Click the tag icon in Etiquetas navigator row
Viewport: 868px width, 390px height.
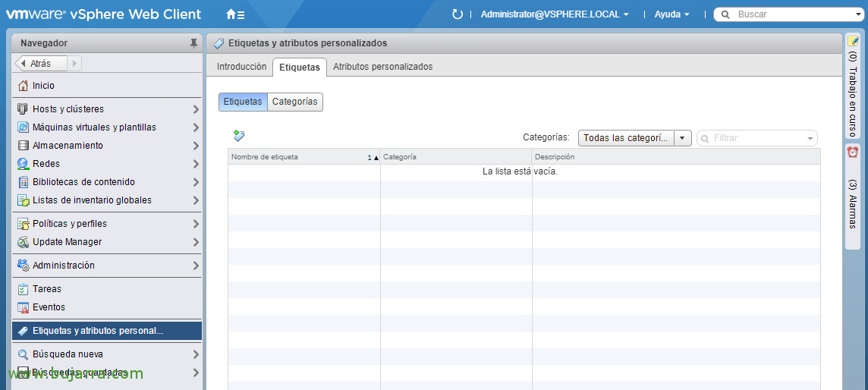tap(23, 331)
